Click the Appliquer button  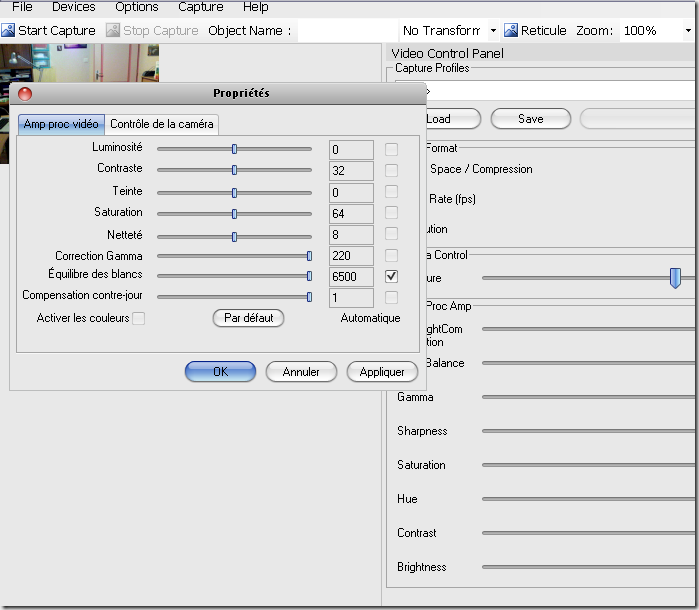pos(382,371)
